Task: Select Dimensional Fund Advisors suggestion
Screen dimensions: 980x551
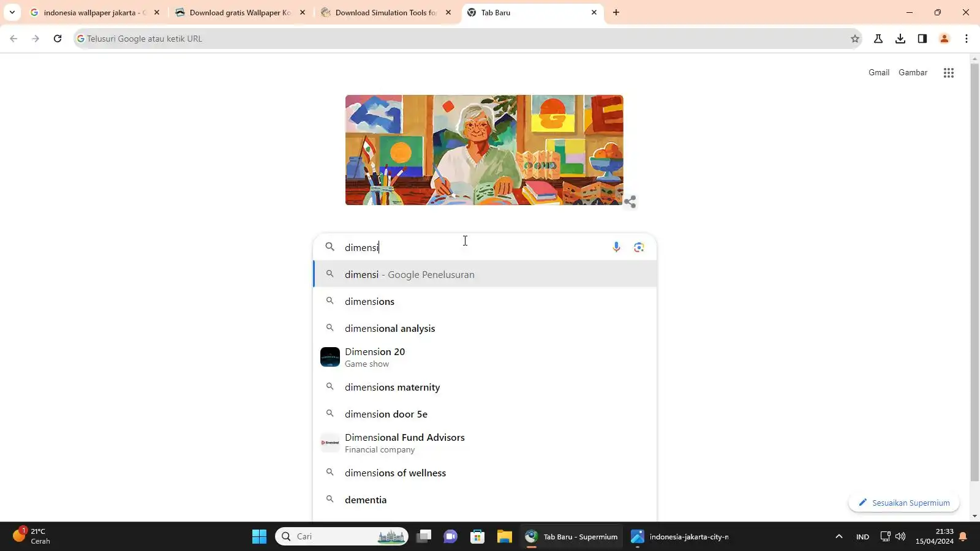Action: [485, 443]
